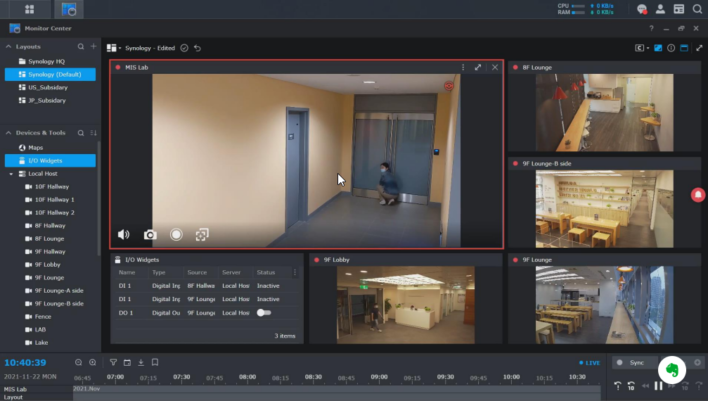This screenshot has height=401, width=708.
Task: Start manual recording on the MIS Lab feed
Action: click(176, 234)
